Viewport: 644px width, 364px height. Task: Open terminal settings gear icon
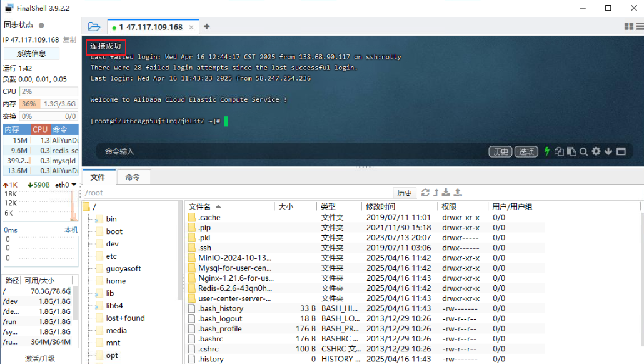pos(596,151)
